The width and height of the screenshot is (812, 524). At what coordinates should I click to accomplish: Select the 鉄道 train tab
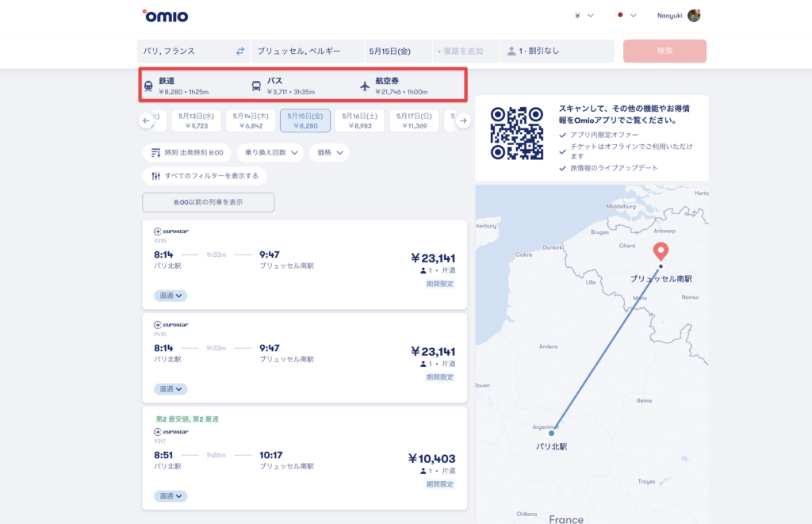pyautogui.click(x=176, y=86)
